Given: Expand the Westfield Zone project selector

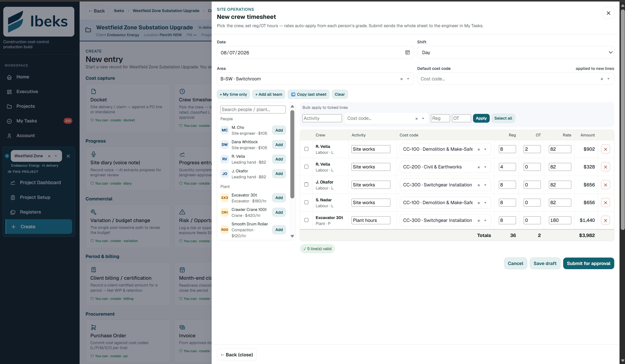Looking at the screenshot, I should pyautogui.click(x=56, y=156).
